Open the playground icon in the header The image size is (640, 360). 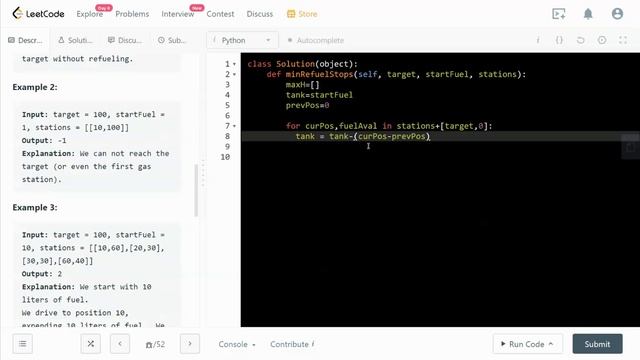(559, 14)
